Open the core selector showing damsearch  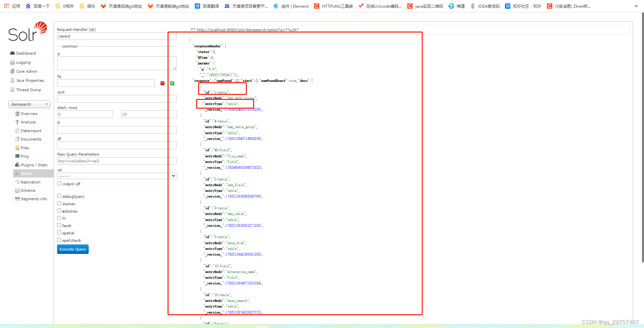point(29,104)
